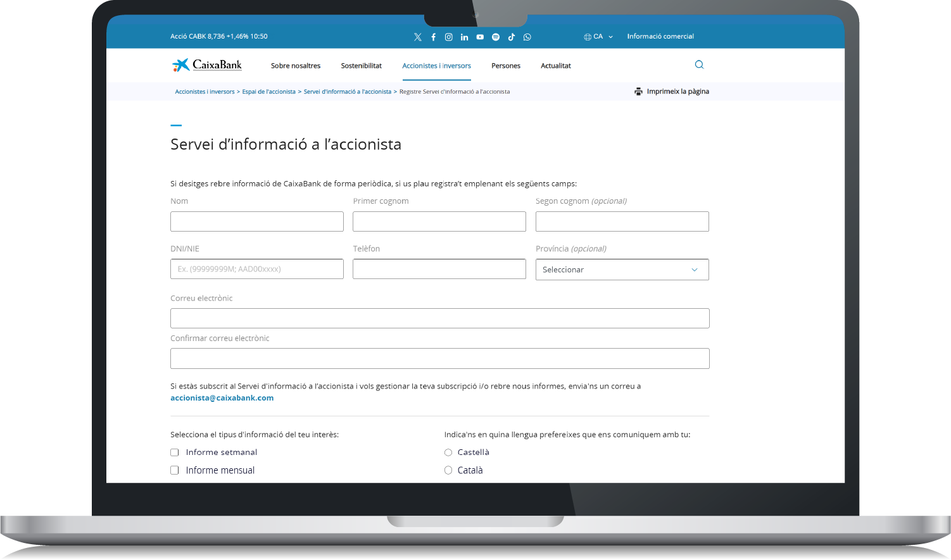Enable the Informe mensual option
The image size is (951, 560).
(x=175, y=470)
